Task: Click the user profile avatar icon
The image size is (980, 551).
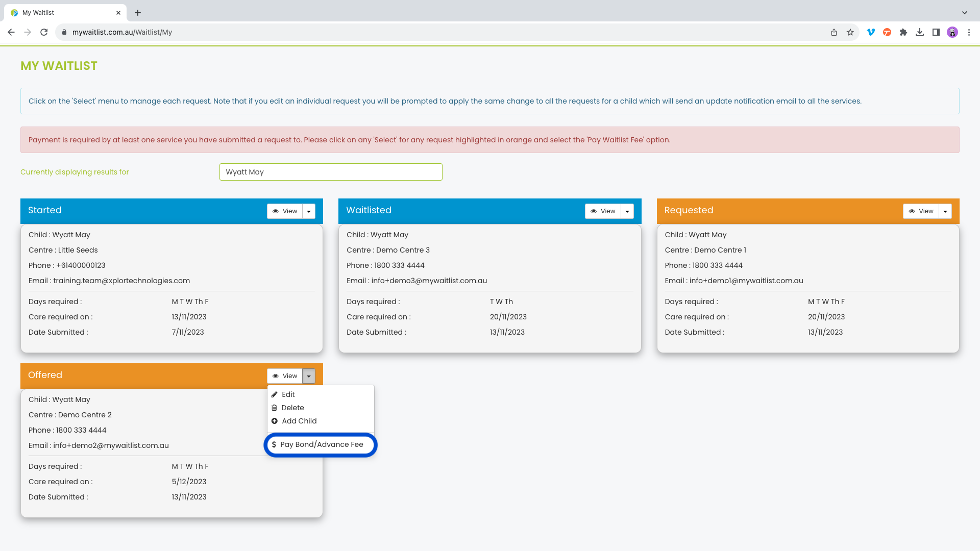Action: coord(952,32)
